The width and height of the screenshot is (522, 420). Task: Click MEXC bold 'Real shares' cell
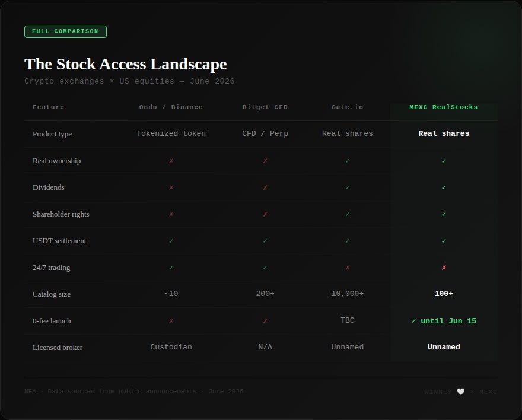click(x=444, y=133)
